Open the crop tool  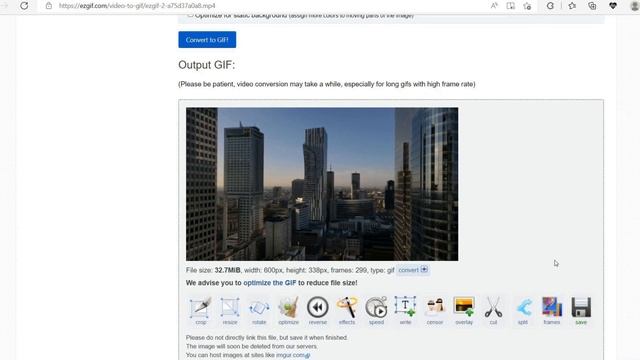200,311
